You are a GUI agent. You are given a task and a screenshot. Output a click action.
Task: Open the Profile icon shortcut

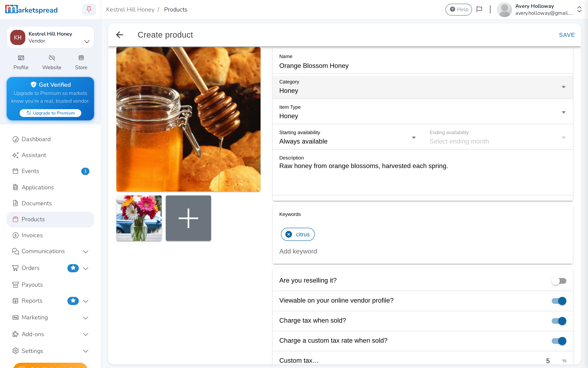click(21, 62)
